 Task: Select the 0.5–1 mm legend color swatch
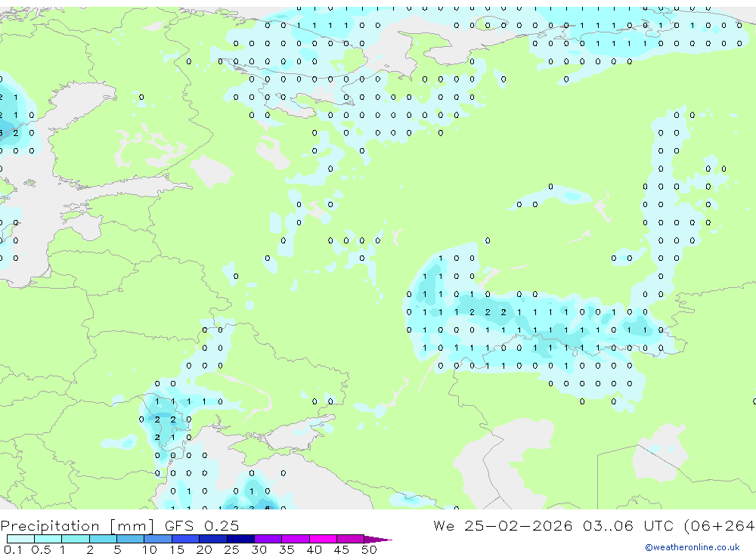click(48, 539)
